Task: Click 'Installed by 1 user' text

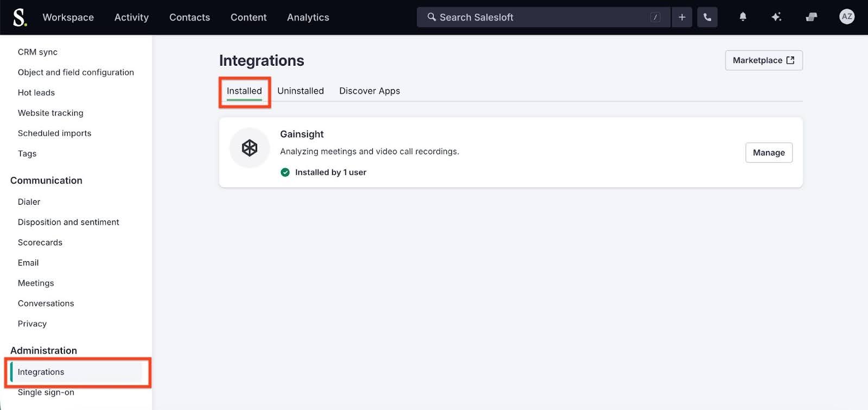Action: 330,172
